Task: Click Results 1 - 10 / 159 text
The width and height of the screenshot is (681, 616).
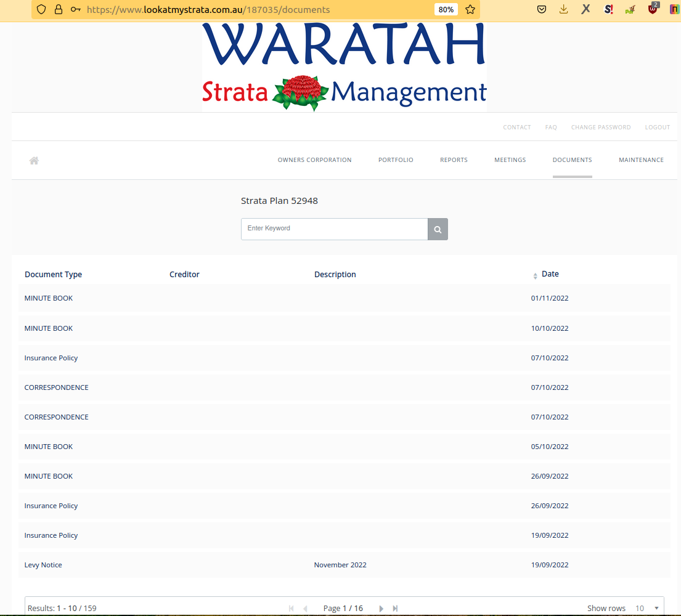Action: 62,608
